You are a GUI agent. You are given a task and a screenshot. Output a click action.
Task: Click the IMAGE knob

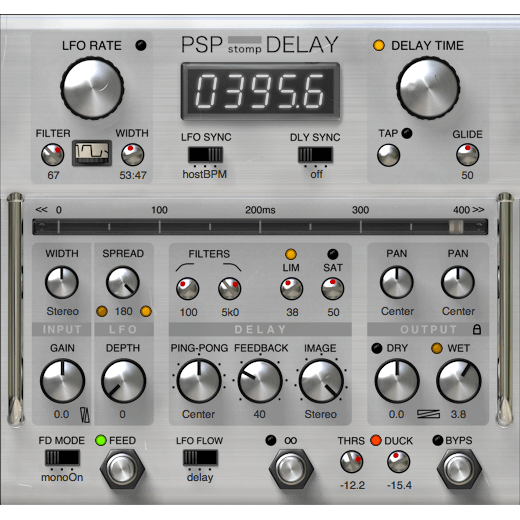coord(321,381)
